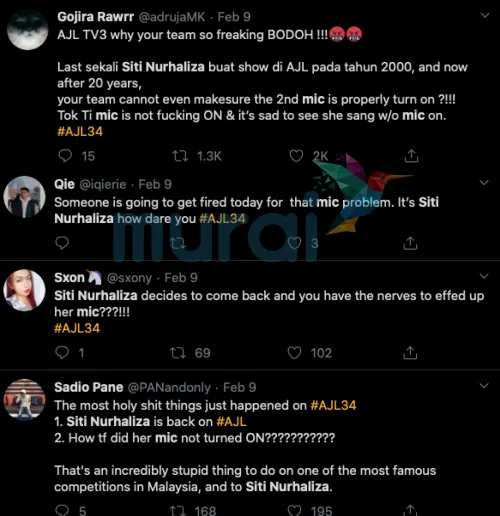
Task: Share Qie's tweet via share icon
Action: [x=410, y=243]
